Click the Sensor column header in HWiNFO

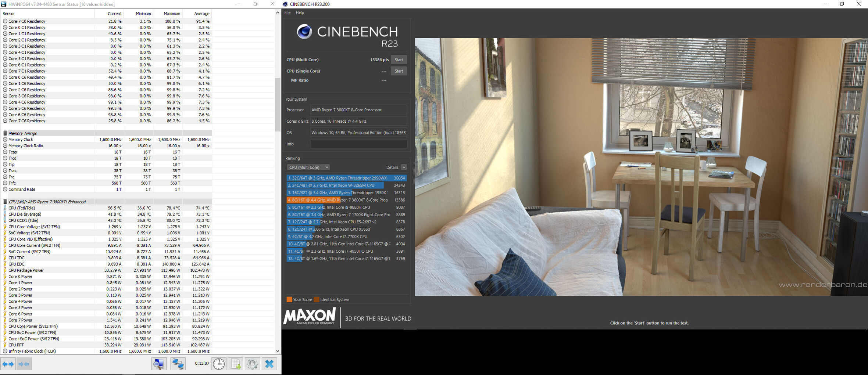47,14
